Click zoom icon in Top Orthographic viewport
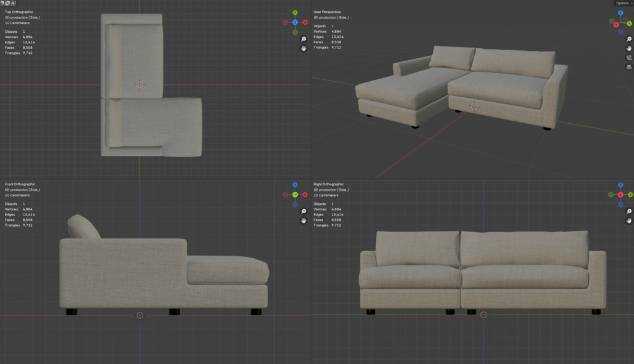The image size is (634, 364). point(303,39)
